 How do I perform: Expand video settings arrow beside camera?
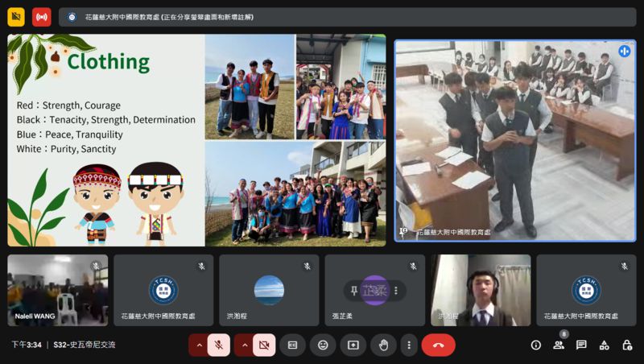coord(244,345)
